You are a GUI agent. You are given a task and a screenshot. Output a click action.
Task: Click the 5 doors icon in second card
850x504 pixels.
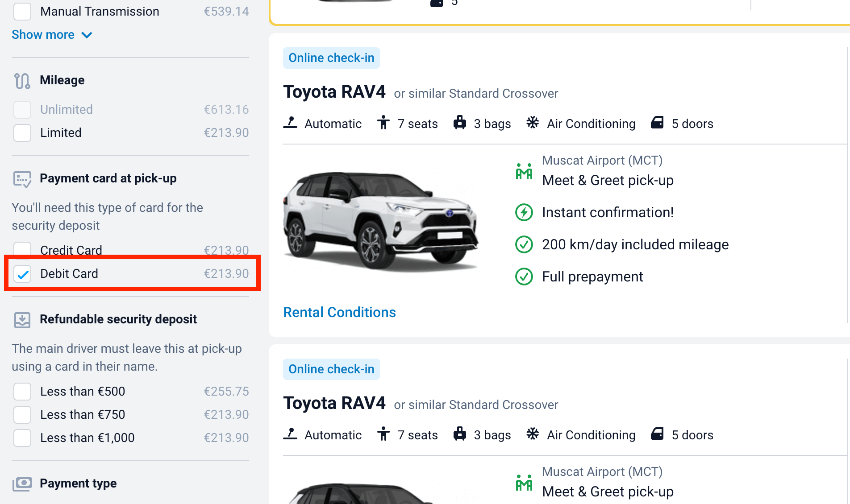(657, 434)
